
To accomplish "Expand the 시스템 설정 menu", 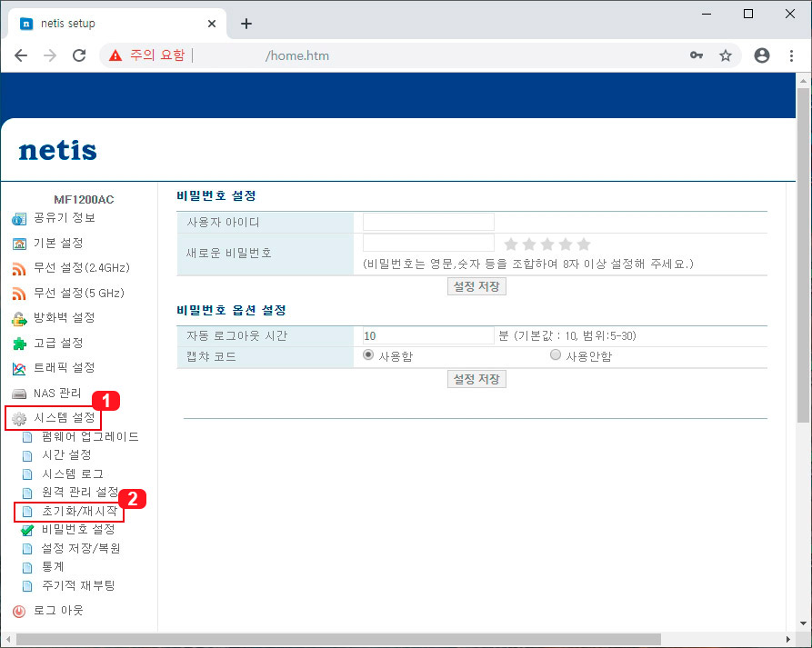I will (65, 418).
